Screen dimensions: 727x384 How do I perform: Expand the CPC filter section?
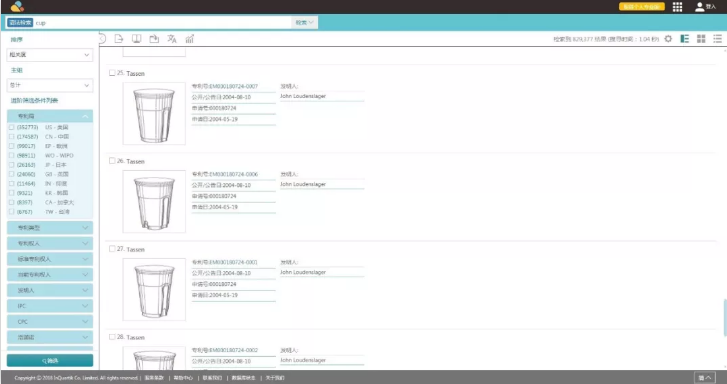pos(50,321)
